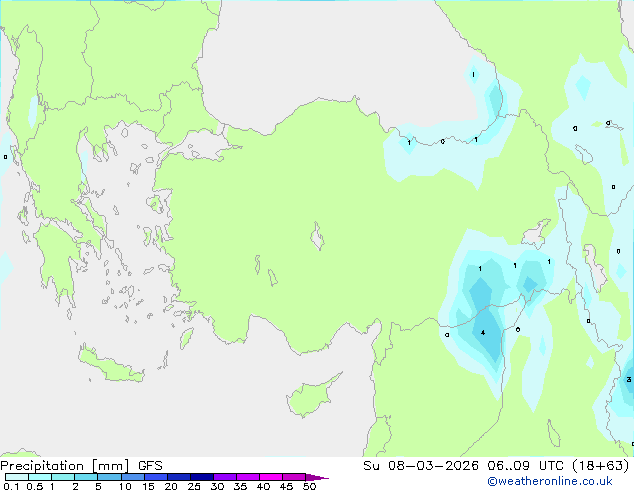Click the 20–25 mm legend swatch

[x=178, y=477]
